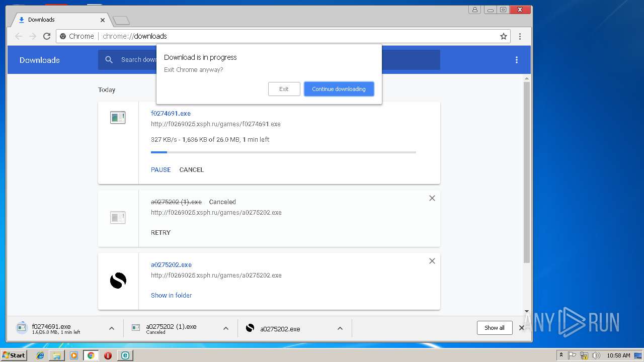
Task: Remove a0275202.exe entry from downloads list
Action: (432, 261)
